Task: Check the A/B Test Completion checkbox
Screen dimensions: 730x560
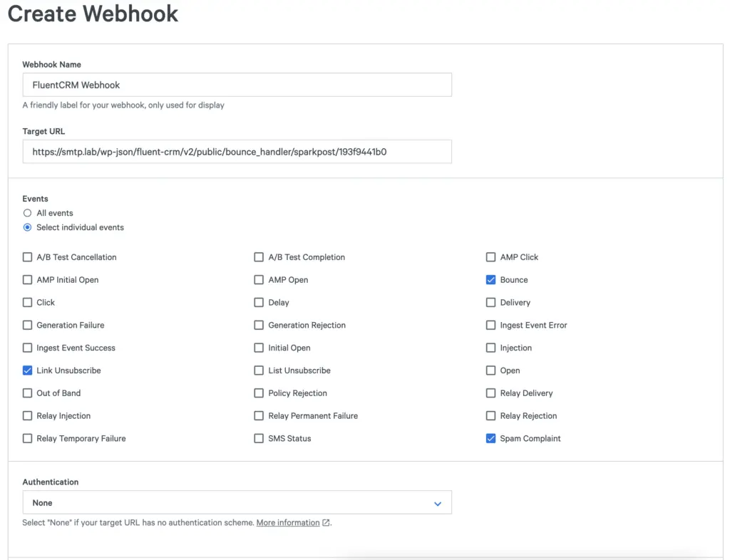Action: (x=259, y=257)
